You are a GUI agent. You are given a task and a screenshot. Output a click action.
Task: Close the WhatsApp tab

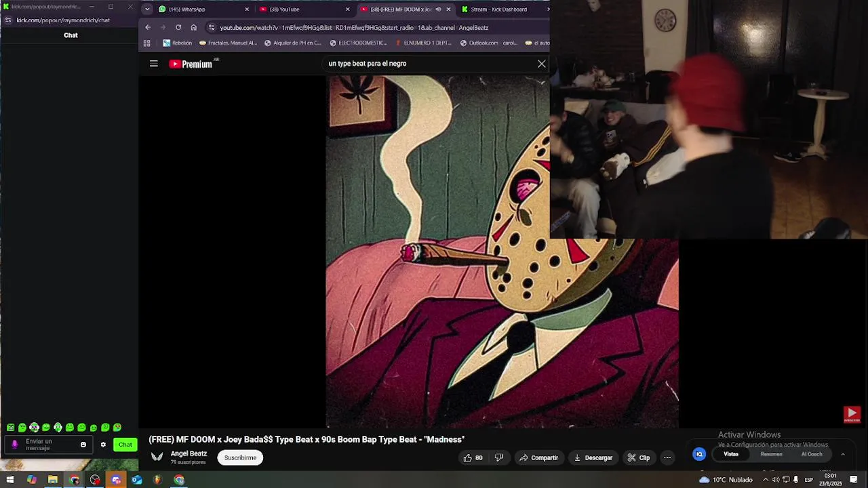tap(247, 9)
